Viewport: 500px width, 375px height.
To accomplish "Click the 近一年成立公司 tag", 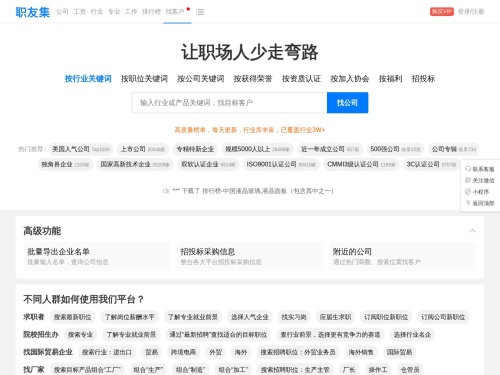I will [330, 149].
